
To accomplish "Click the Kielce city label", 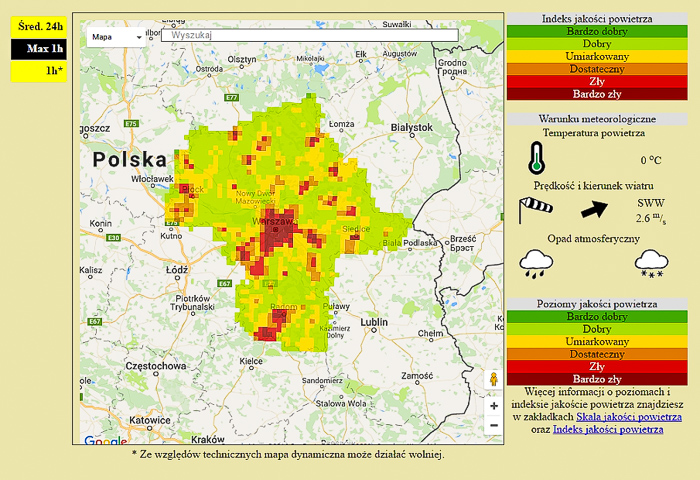I will (251, 361).
